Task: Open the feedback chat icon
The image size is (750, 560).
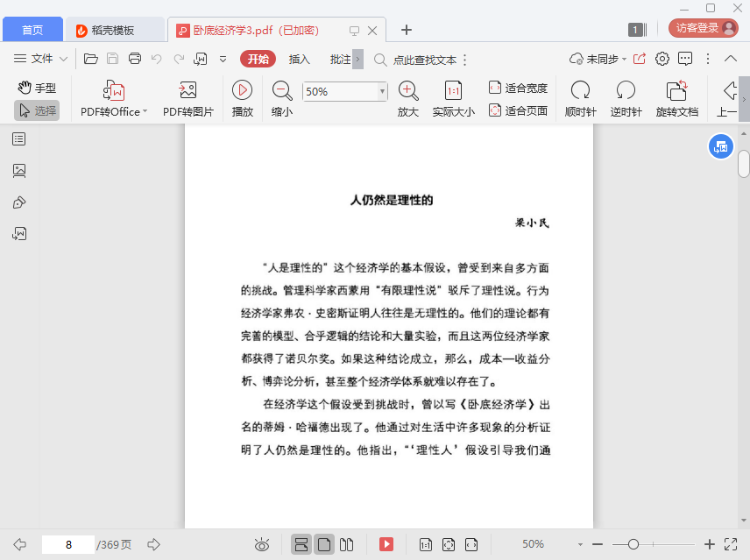Action: pos(685,59)
